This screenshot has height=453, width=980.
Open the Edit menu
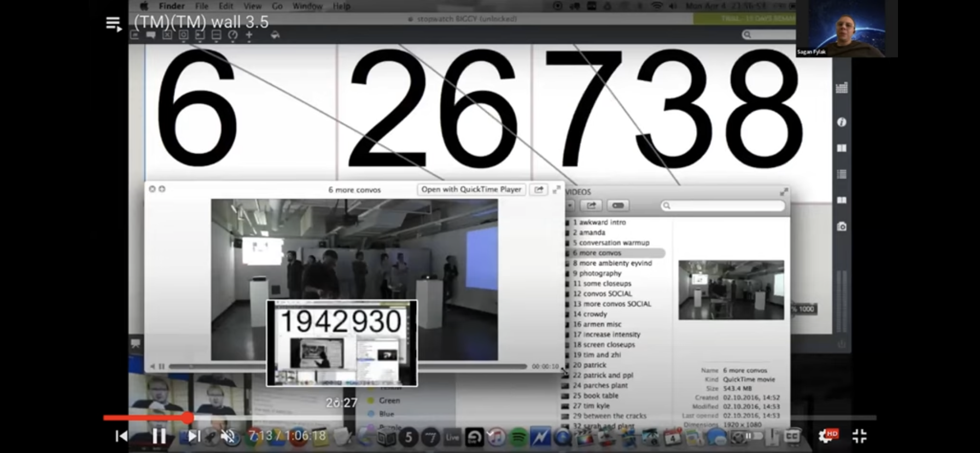[226, 6]
